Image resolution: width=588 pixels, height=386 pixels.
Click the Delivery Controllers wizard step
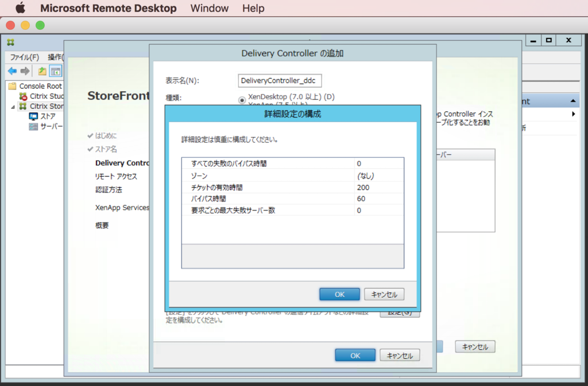pos(122,163)
